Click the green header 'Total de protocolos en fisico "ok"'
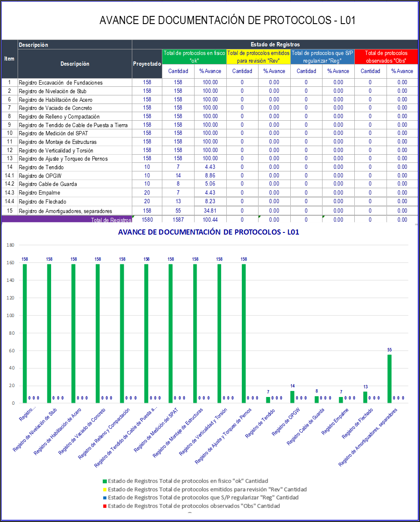 click(x=194, y=57)
